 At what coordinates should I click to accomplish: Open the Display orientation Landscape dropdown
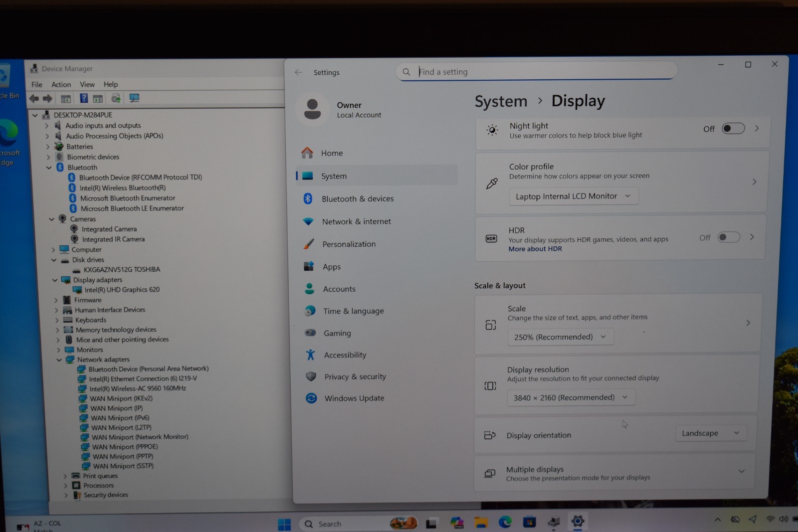(x=711, y=433)
